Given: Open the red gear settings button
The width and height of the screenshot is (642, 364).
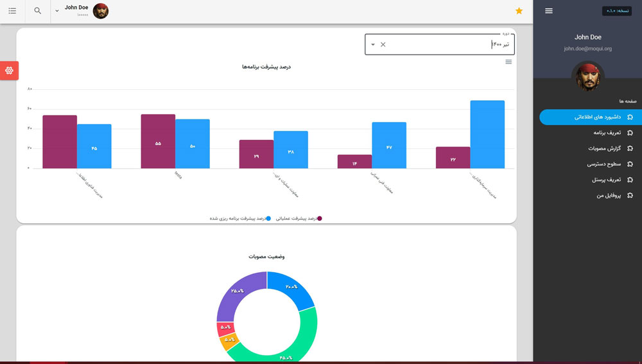Looking at the screenshot, I should [9, 71].
